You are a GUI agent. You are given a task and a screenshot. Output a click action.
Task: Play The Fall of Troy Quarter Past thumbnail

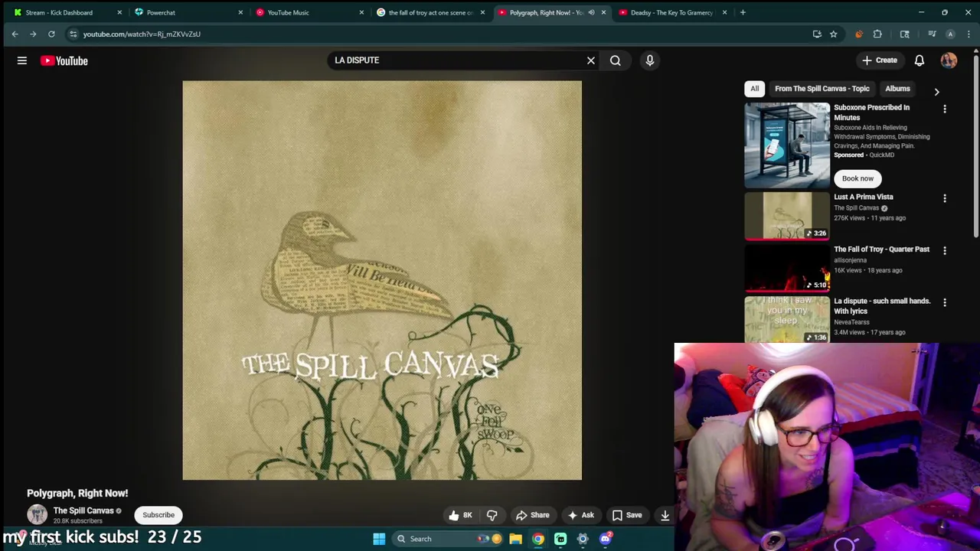(787, 268)
